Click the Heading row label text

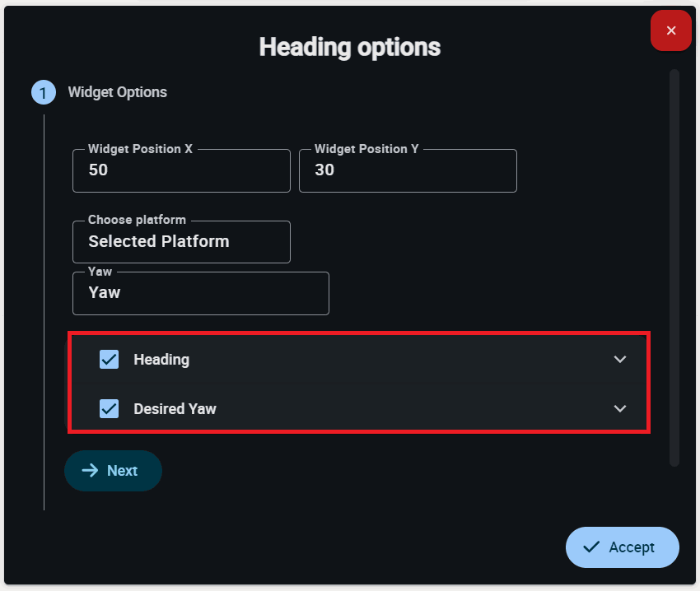pos(161,360)
